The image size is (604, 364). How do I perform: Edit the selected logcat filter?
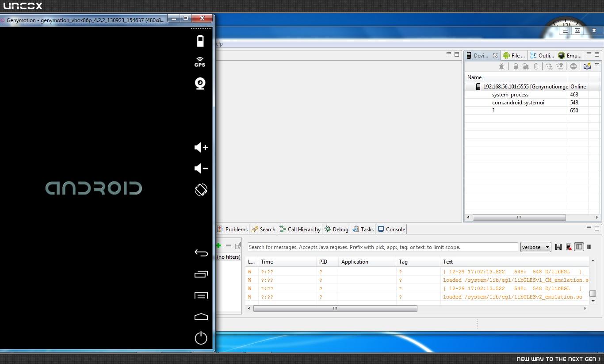point(238,245)
